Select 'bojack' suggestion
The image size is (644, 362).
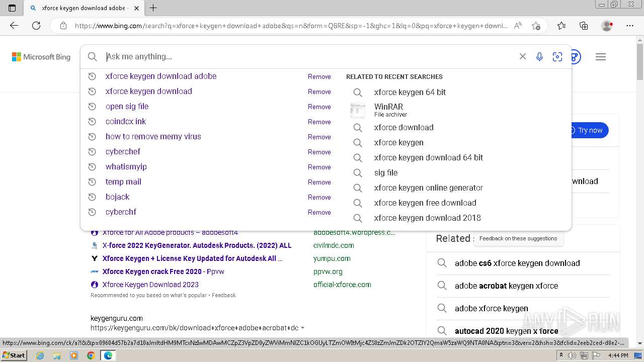pyautogui.click(x=118, y=197)
